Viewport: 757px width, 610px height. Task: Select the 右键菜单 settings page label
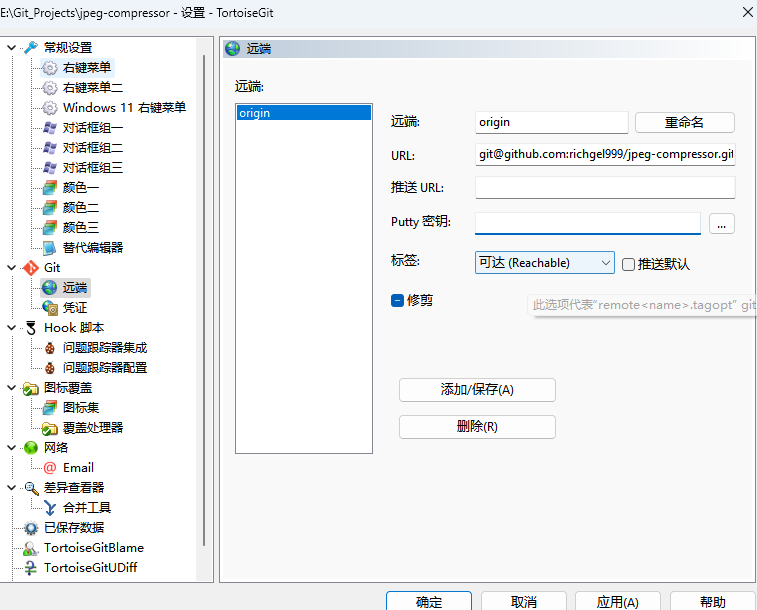point(87,68)
